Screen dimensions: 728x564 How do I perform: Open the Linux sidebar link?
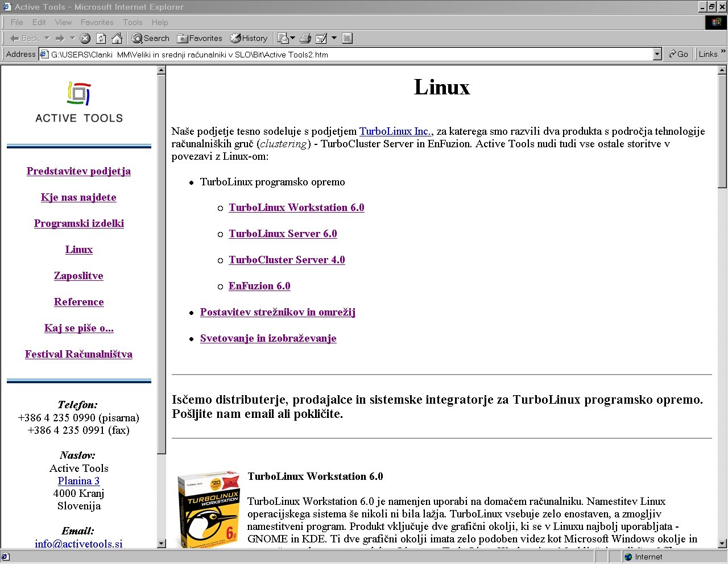click(x=78, y=250)
